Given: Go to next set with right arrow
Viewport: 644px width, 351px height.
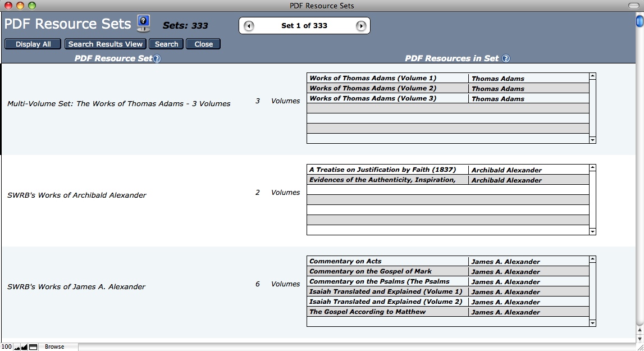Looking at the screenshot, I should (x=360, y=26).
